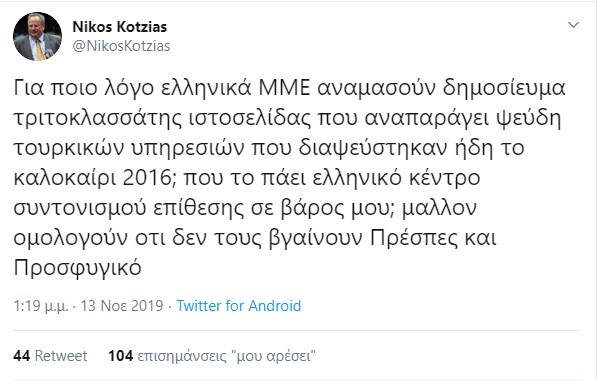Open the 1:19 μ.μ. timestamp

(41, 306)
